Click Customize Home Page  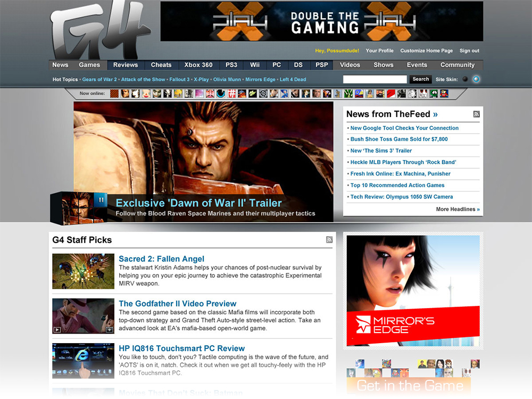pos(427,51)
